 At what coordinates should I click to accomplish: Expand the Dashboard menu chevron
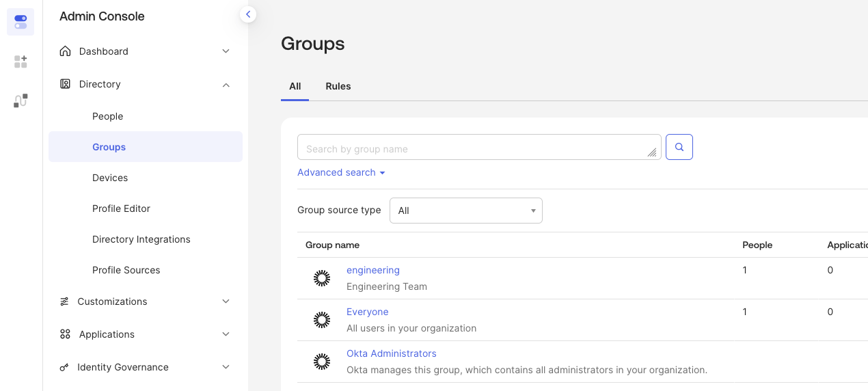(226, 51)
